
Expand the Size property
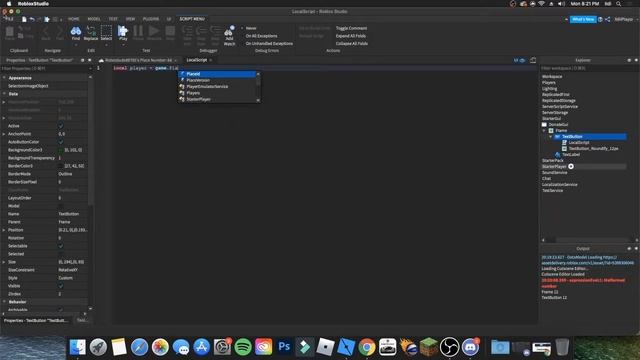tap(4, 262)
